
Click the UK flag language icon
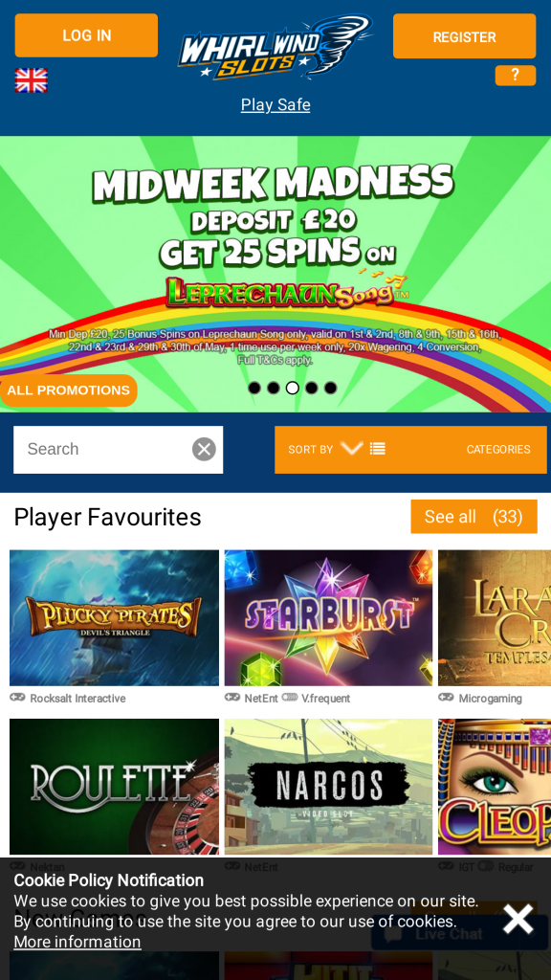point(32,80)
